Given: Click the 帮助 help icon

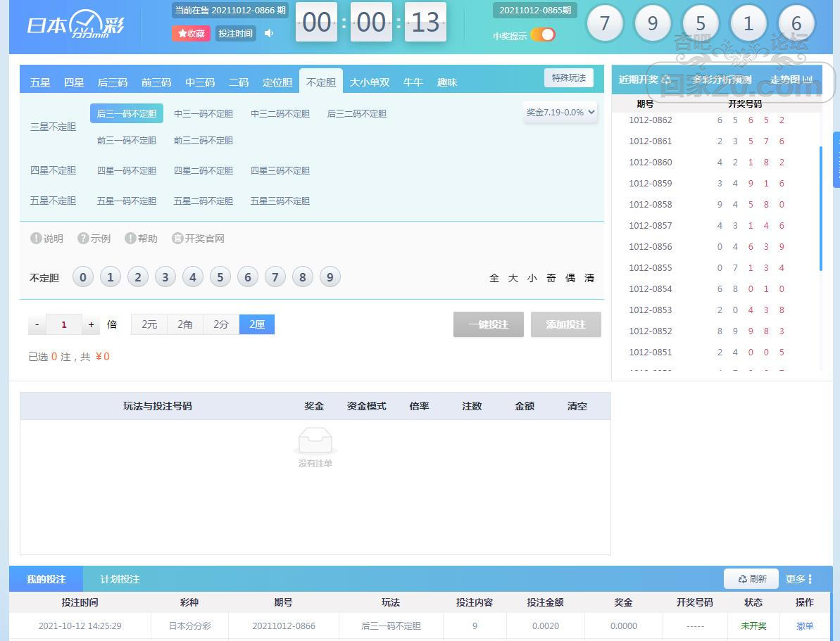Looking at the screenshot, I should (130, 239).
